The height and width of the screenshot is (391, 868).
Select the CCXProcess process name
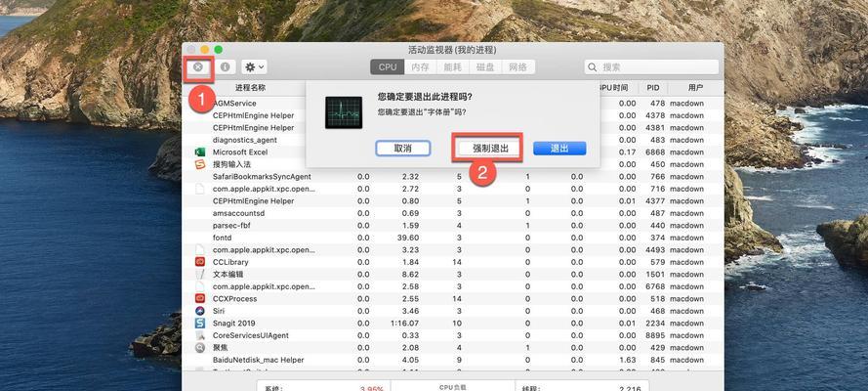click(235, 298)
